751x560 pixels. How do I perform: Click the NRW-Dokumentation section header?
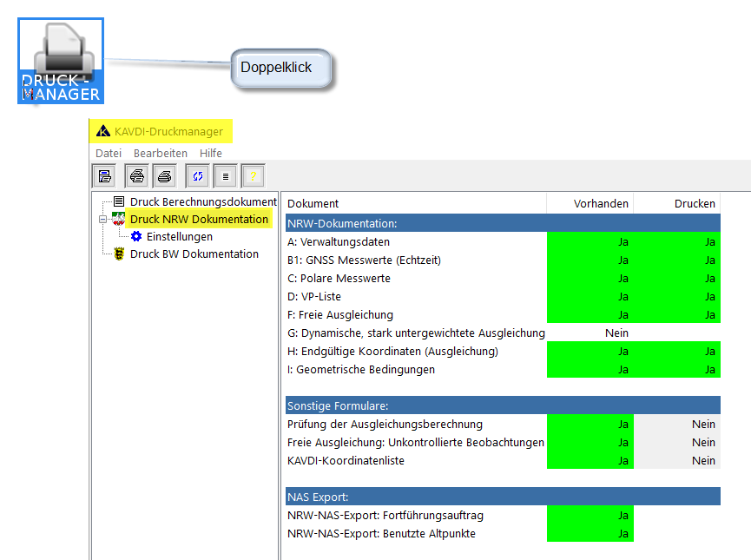pos(503,223)
